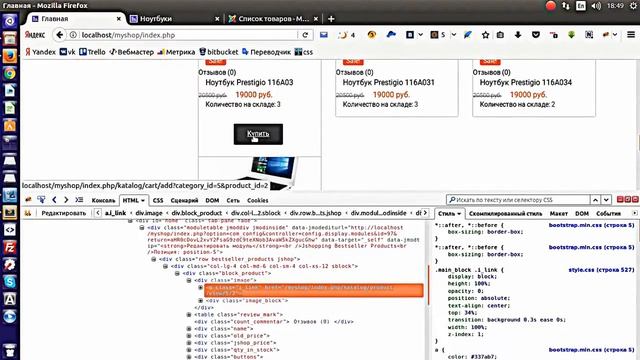Open the Firefox hamburger menu
This screenshot has width=640, height=360.
[x=631, y=35]
